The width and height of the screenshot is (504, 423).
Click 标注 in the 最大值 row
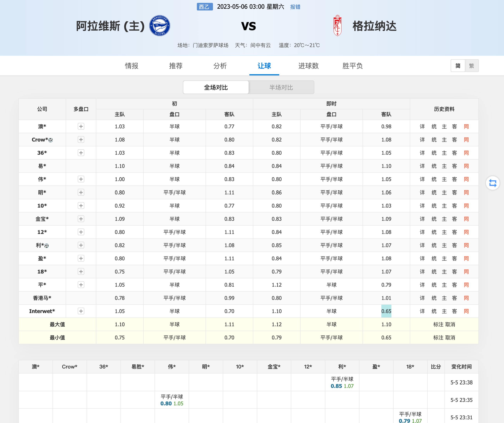pos(439,325)
